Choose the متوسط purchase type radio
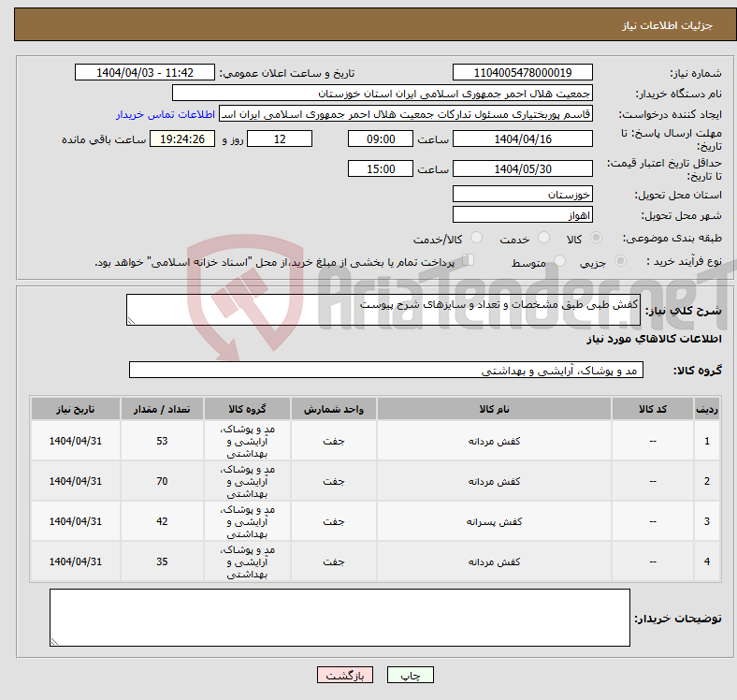This screenshot has width=737, height=700. pyautogui.click(x=560, y=262)
